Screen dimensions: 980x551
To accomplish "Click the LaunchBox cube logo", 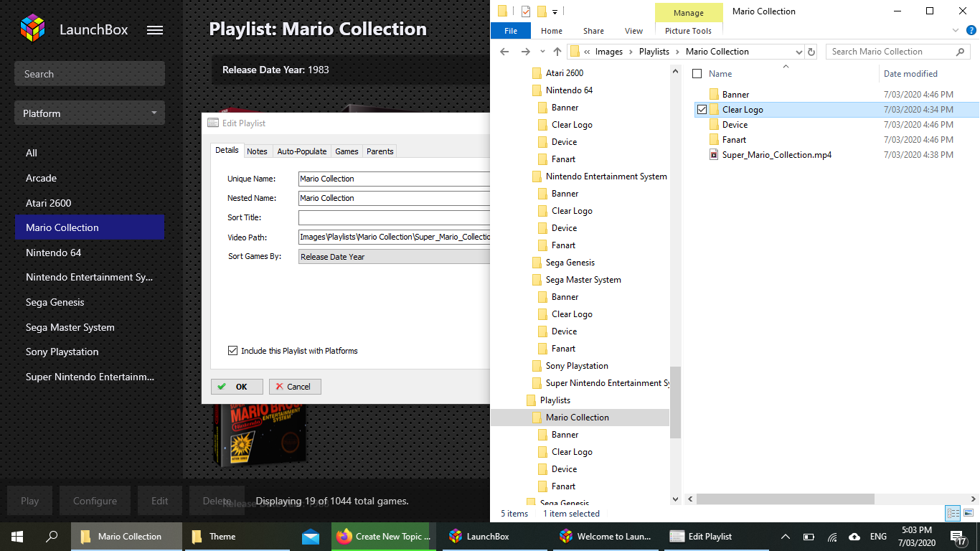I will (32, 29).
